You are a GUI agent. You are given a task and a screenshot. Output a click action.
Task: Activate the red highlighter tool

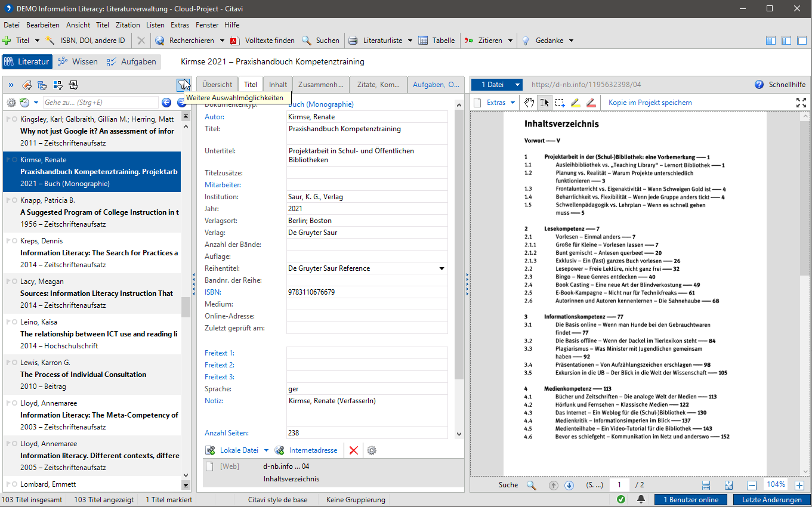click(x=591, y=103)
